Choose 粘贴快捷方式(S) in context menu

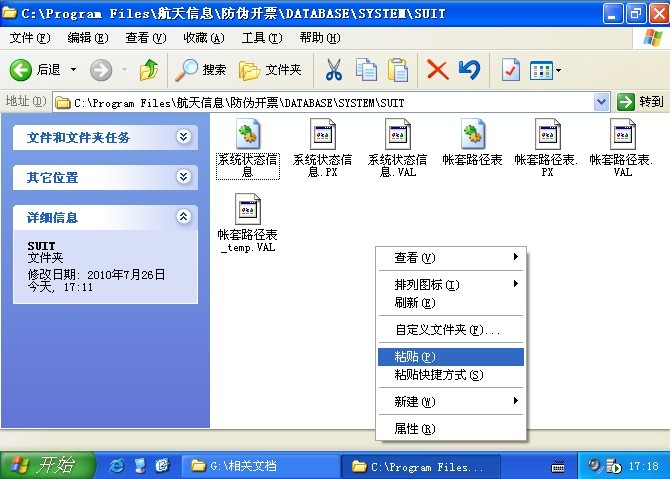(451, 375)
